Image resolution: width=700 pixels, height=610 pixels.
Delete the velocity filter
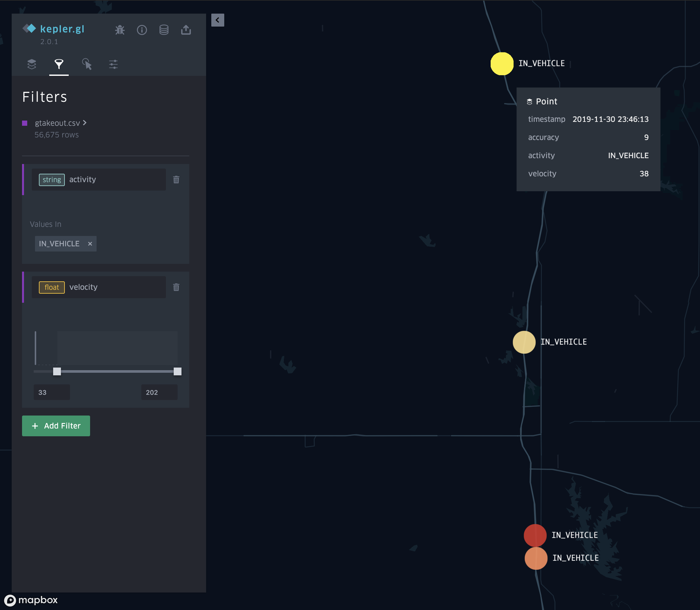tap(176, 287)
